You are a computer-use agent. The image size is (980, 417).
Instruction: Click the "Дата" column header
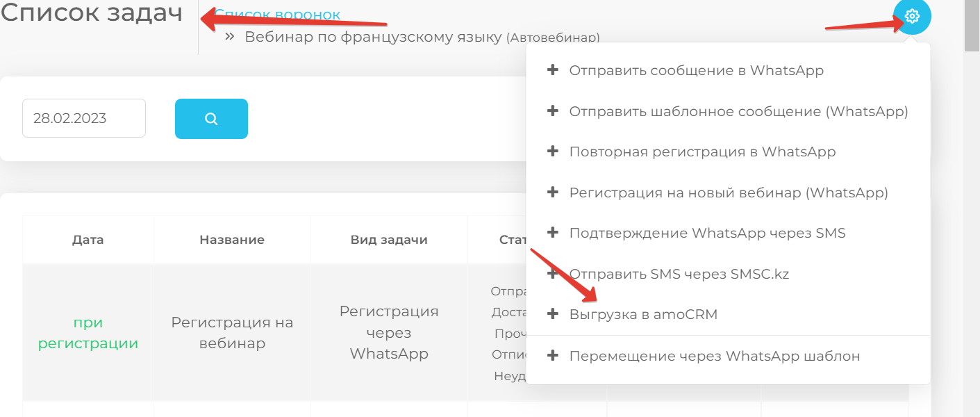pos(88,240)
